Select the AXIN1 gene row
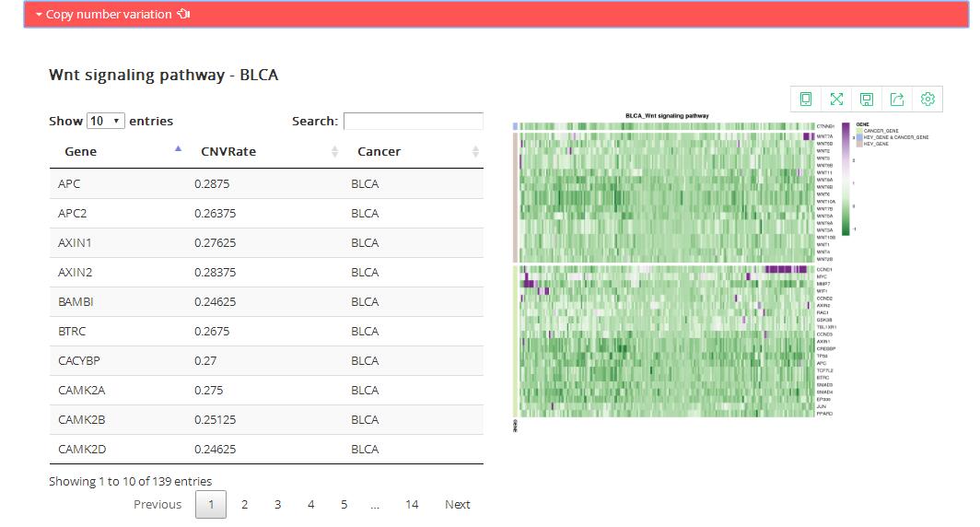The image size is (980, 527). click(265, 242)
